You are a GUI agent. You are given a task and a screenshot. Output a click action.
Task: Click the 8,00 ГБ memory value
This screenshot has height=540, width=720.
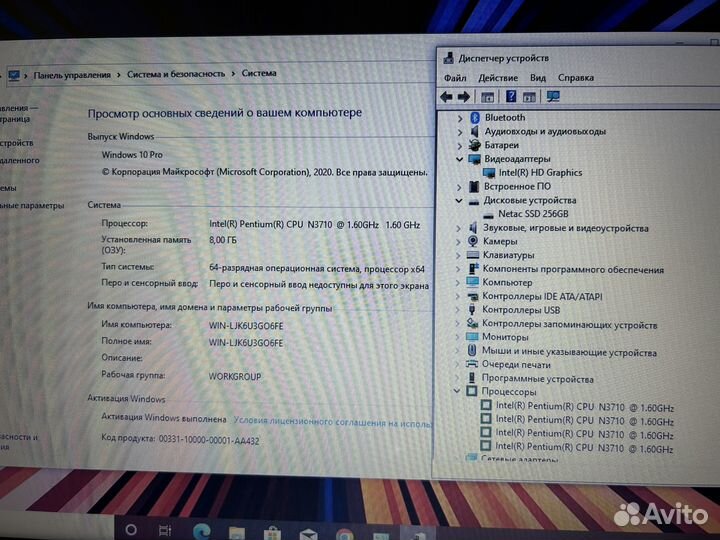tap(223, 240)
